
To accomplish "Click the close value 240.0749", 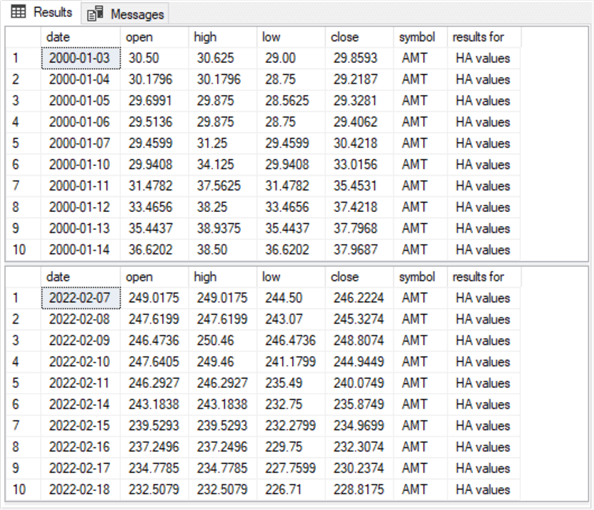I will [359, 383].
